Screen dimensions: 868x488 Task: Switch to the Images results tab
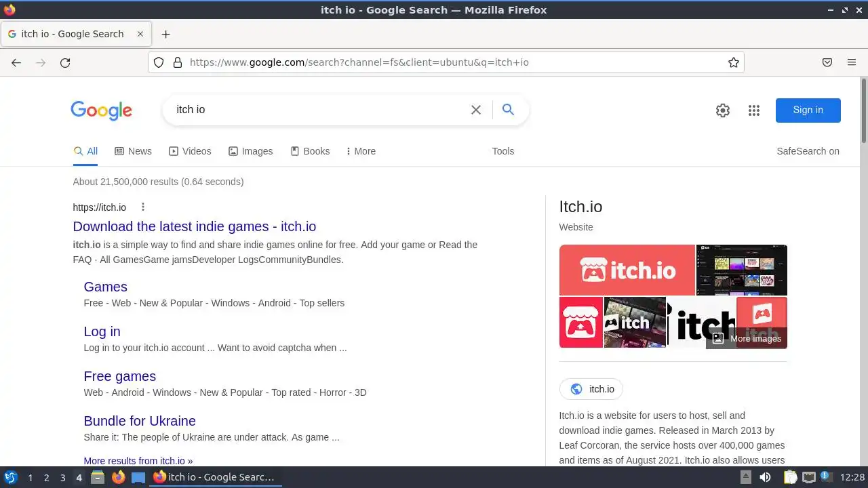pyautogui.click(x=250, y=151)
